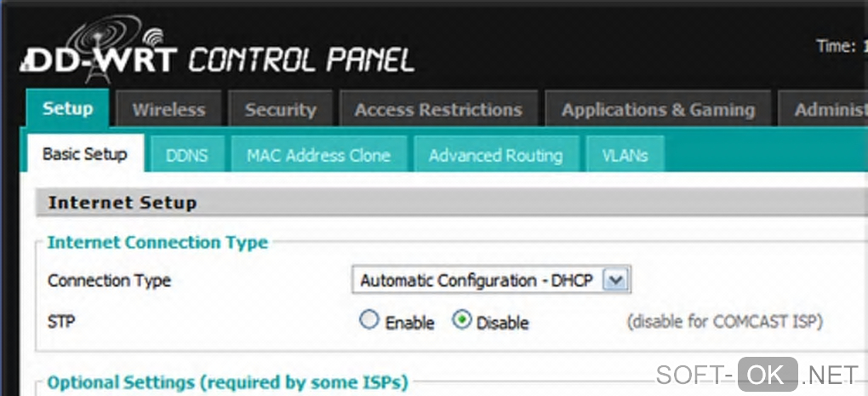Click the 'disable for COMCAST ISP' note
Screen dimensions: 868x396
tap(725, 321)
